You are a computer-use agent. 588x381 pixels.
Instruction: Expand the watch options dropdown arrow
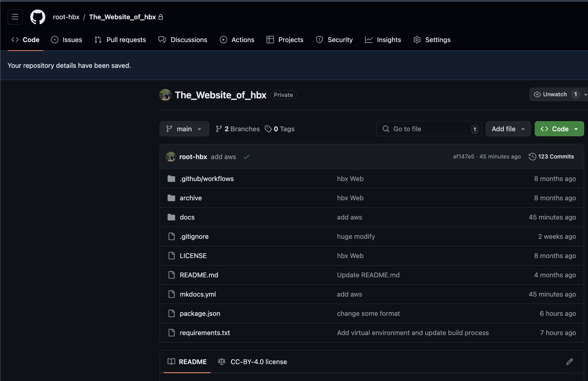pos(585,95)
